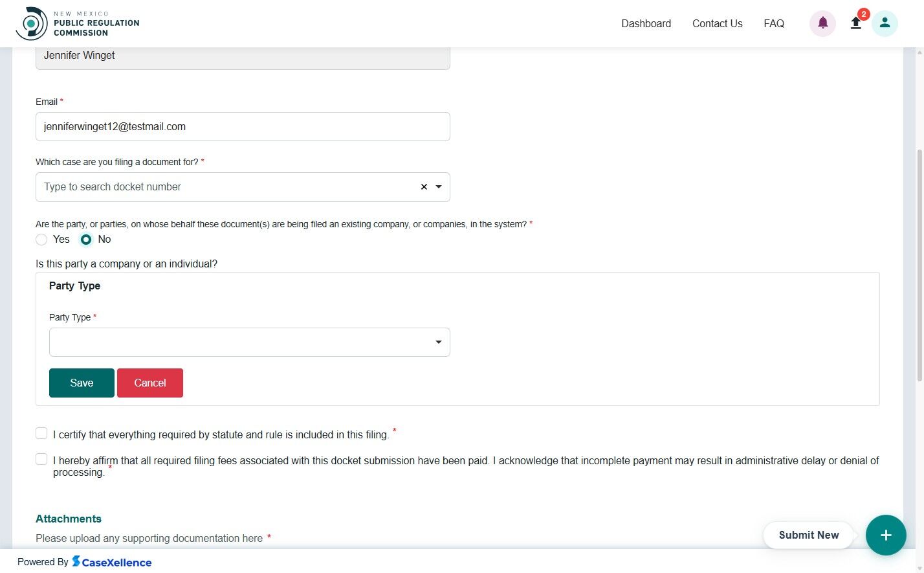Click the Public Regulation Commission logo
This screenshot has width=924, height=573.
78,23
